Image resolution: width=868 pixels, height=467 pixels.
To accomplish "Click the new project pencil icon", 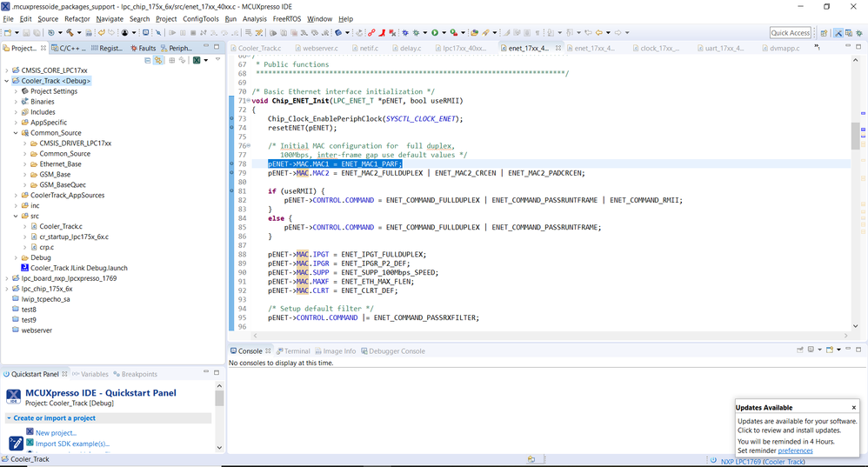I will point(16,444).
